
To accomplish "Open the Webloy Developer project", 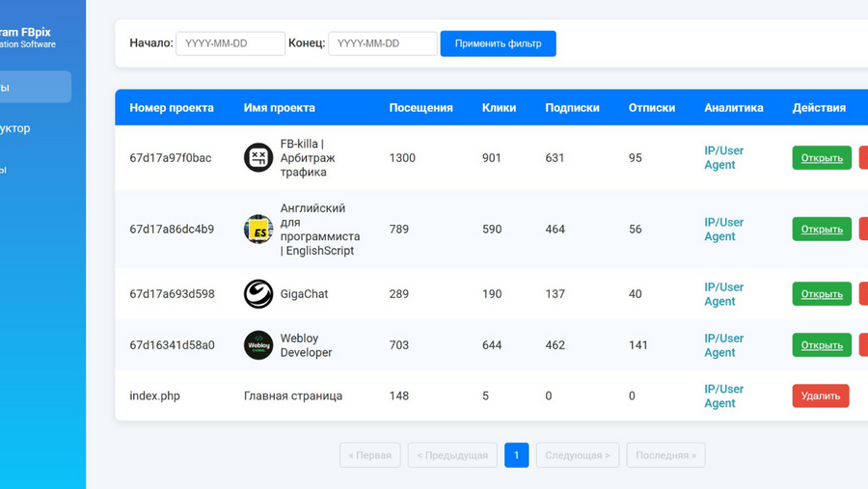I will click(x=822, y=345).
